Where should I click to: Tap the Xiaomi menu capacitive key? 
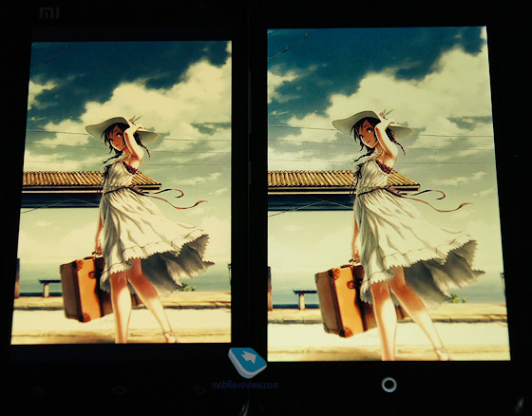pyautogui.click(x=38, y=390)
